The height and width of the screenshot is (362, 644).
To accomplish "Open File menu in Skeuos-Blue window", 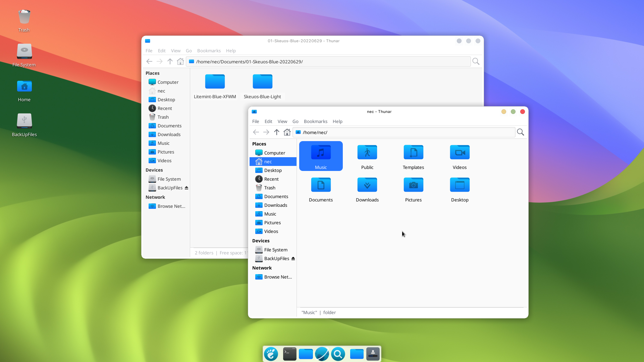I will tap(149, 51).
